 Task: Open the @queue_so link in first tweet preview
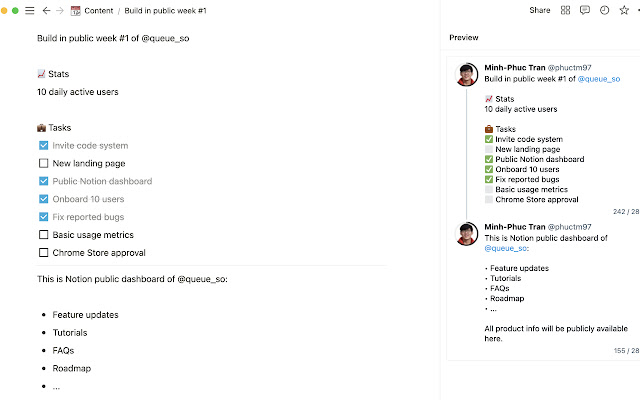coord(600,78)
